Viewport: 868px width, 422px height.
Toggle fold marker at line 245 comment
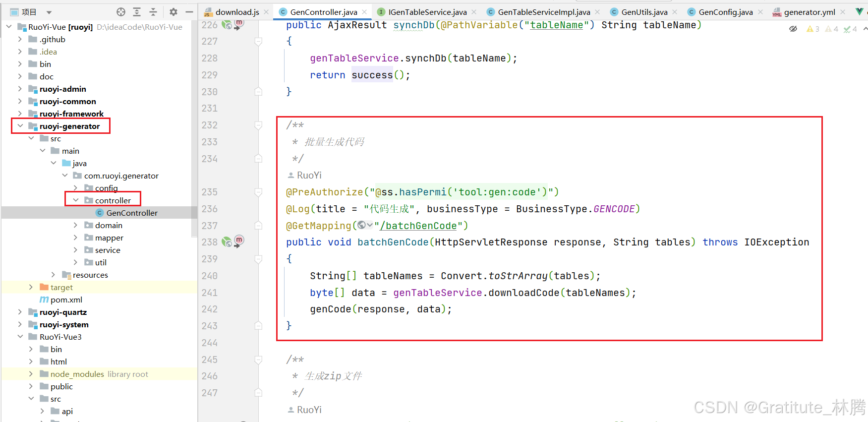[x=258, y=360]
